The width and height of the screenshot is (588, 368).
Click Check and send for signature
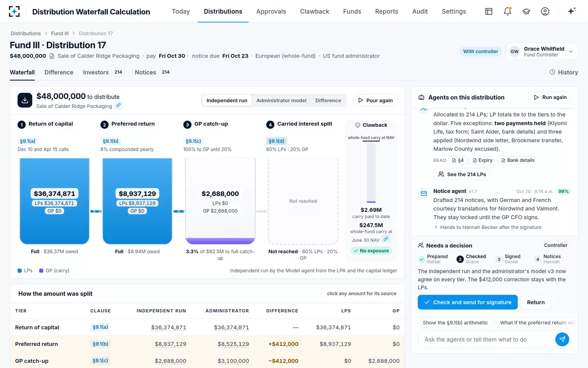click(x=468, y=302)
